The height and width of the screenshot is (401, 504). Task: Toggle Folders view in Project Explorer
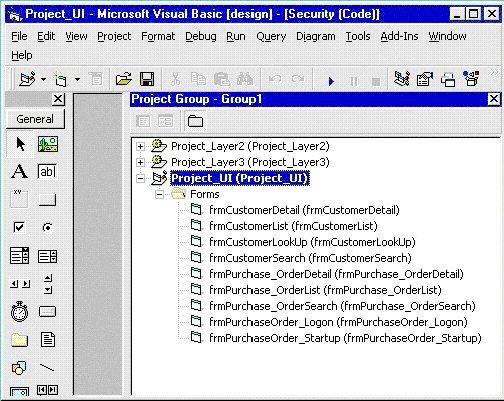[x=195, y=121]
